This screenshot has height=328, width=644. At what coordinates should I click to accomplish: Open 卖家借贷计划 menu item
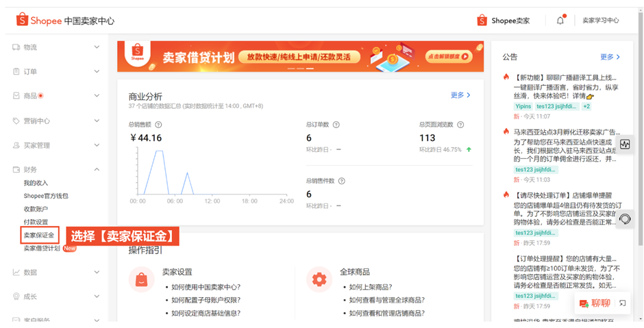(42, 249)
